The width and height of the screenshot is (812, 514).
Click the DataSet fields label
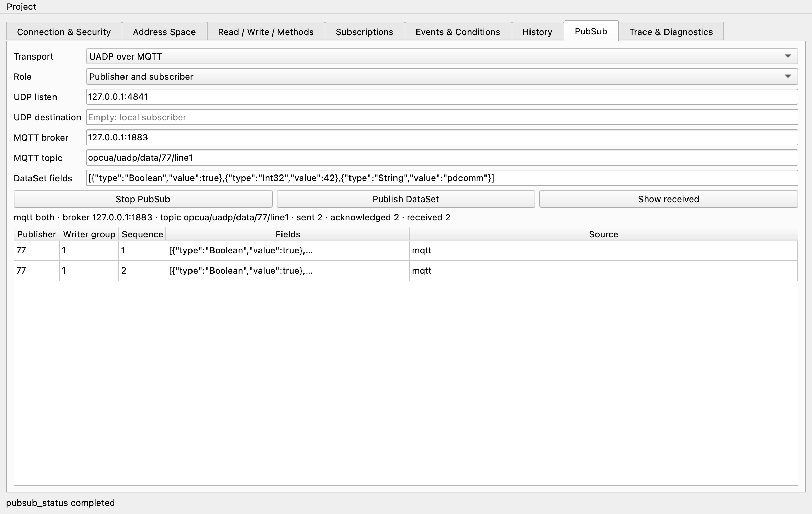(43, 178)
